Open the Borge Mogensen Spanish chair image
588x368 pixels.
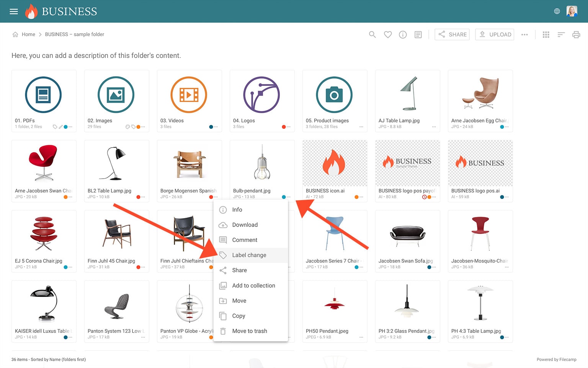pos(189,163)
